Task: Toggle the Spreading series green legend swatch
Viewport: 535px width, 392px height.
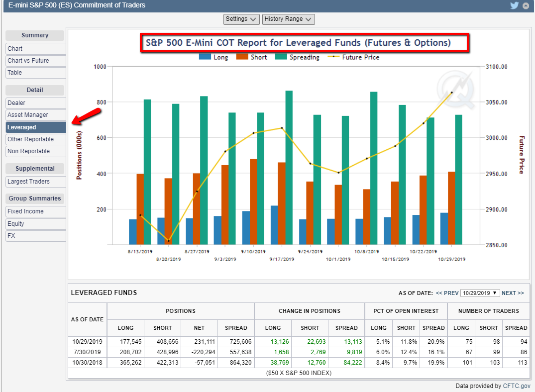Action: (x=281, y=57)
